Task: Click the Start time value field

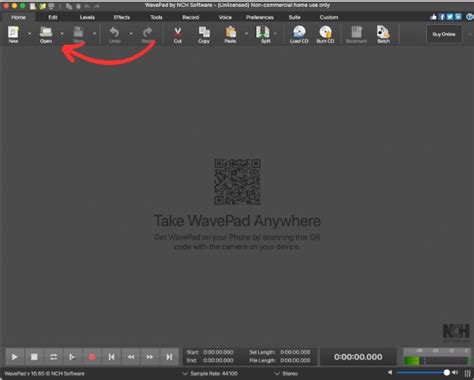Action: (218, 352)
